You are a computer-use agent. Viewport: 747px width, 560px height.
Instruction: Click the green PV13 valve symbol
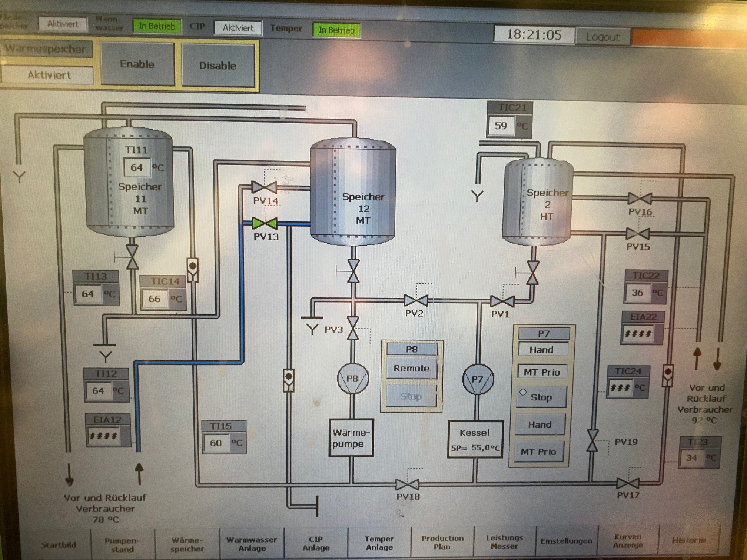(264, 223)
